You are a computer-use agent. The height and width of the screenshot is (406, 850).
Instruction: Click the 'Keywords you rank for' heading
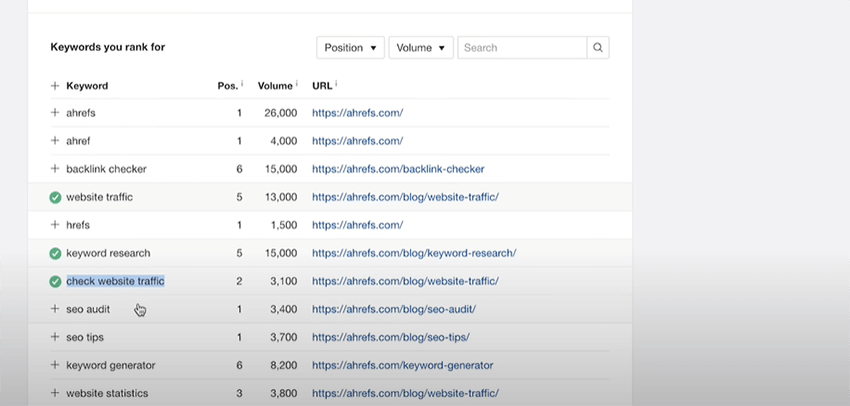(x=108, y=47)
